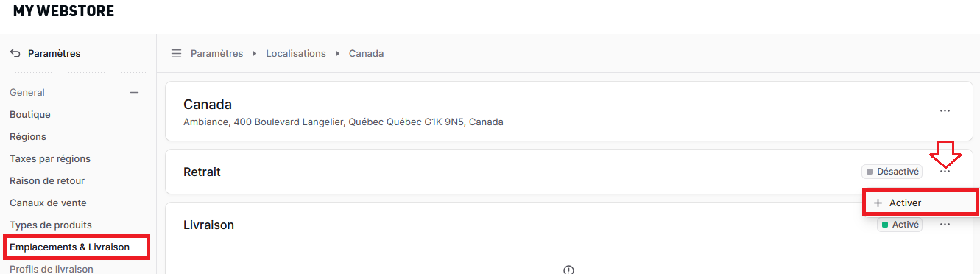980x274 pixels.
Task: Open the Livraison row three-dots menu
Action: (945, 225)
